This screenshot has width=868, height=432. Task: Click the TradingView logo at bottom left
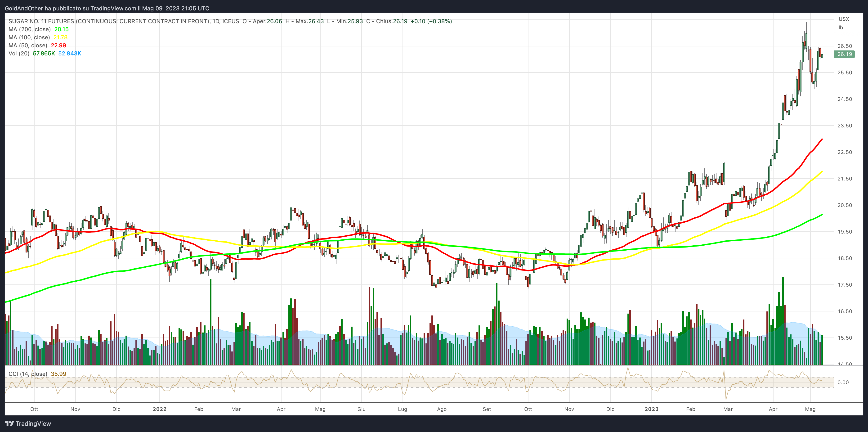(28, 423)
